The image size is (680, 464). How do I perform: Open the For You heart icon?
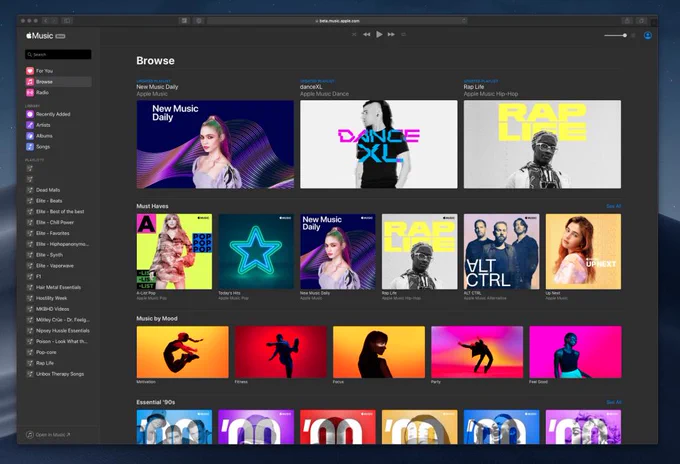pyautogui.click(x=30, y=71)
